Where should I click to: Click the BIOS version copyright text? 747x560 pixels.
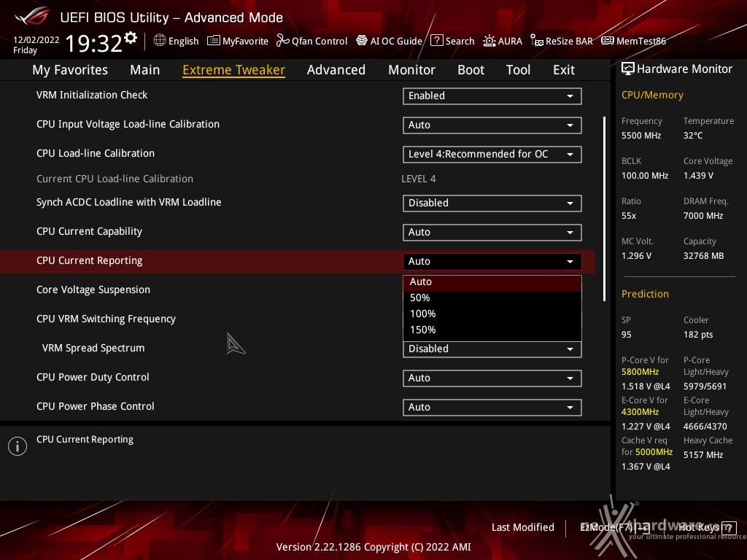tap(373, 547)
